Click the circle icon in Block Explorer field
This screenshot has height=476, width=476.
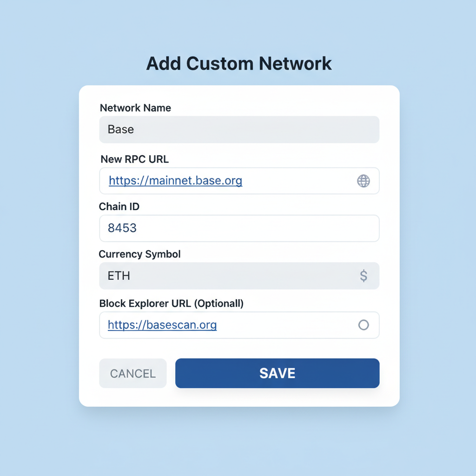pyautogui.click(x=364, y=325)
